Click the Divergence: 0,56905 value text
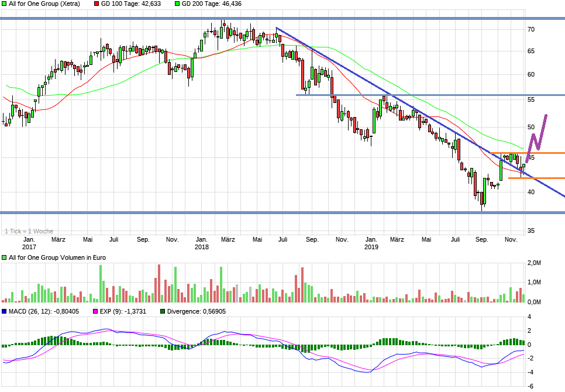The height and width of the screenshot is (392, 565). 197,312
